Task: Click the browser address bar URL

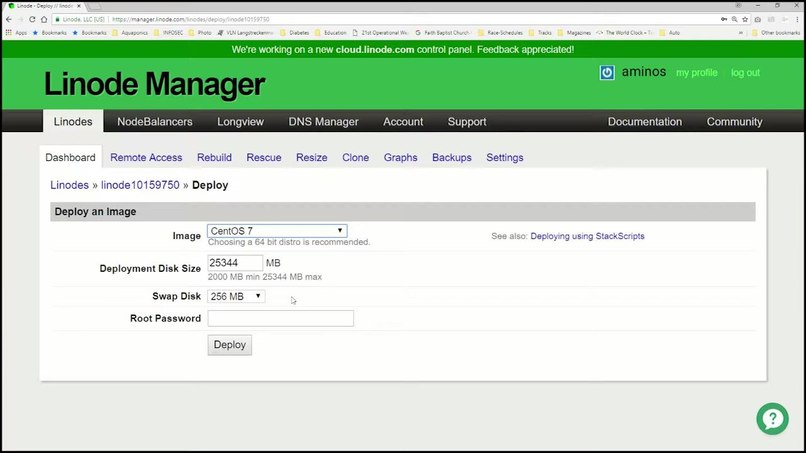Action: [x=190, y=19]
